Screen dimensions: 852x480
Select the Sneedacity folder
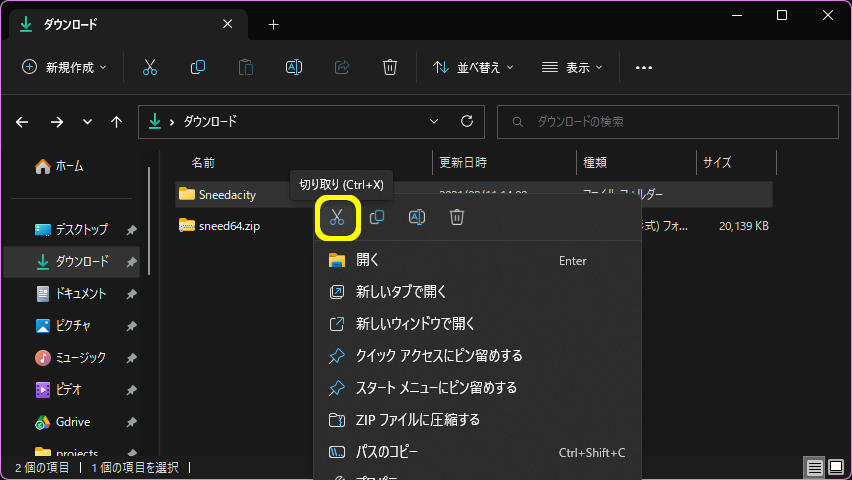[227, 195]
